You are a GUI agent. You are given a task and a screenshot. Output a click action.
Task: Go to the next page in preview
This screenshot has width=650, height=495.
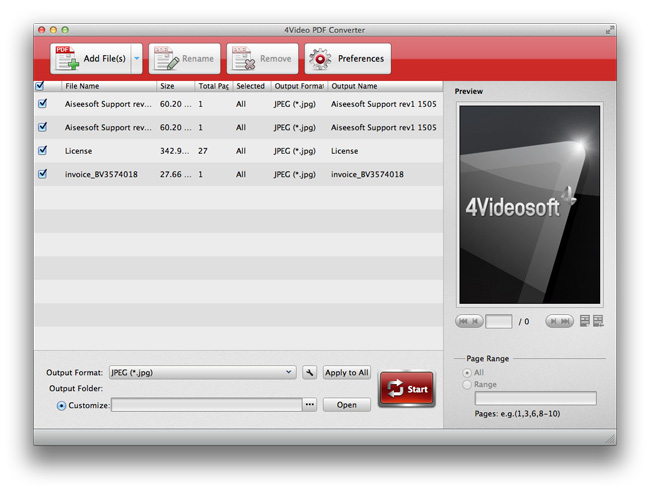[x=553, y=321]
